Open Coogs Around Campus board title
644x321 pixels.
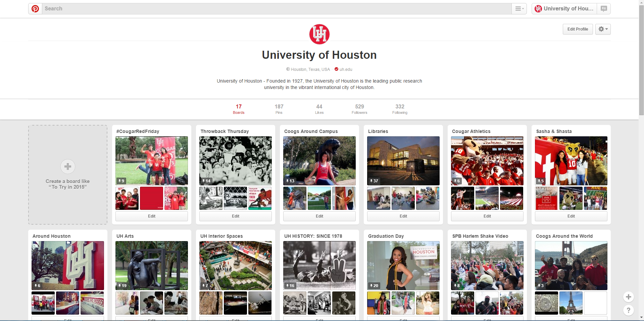(x=311, y=131)
